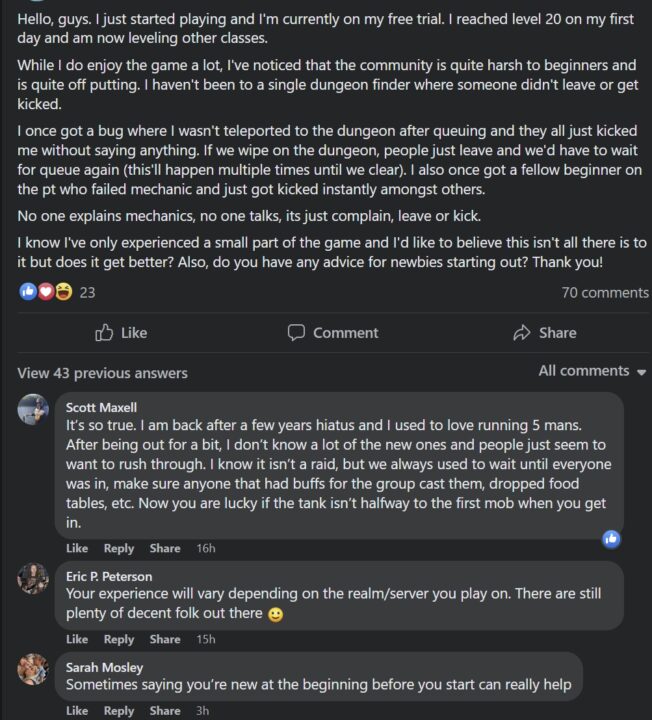Like Scott Maxell's comment

(77, 548)
